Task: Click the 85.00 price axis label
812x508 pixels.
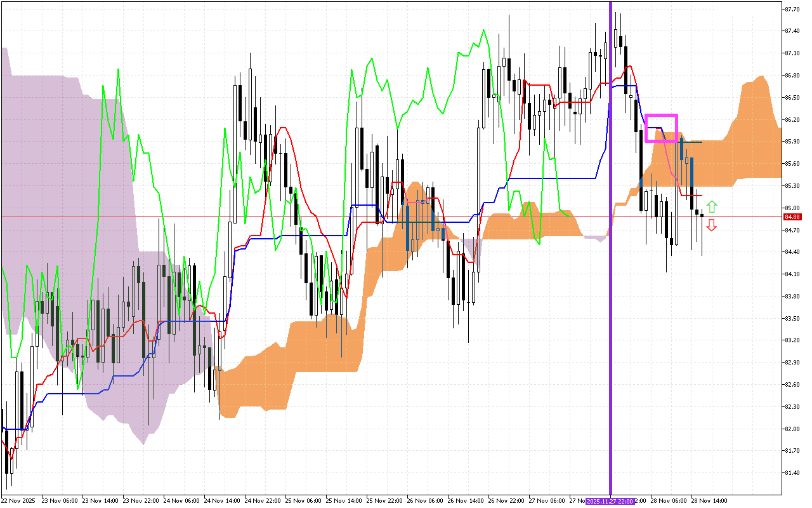Action: [x=792, y=208]
